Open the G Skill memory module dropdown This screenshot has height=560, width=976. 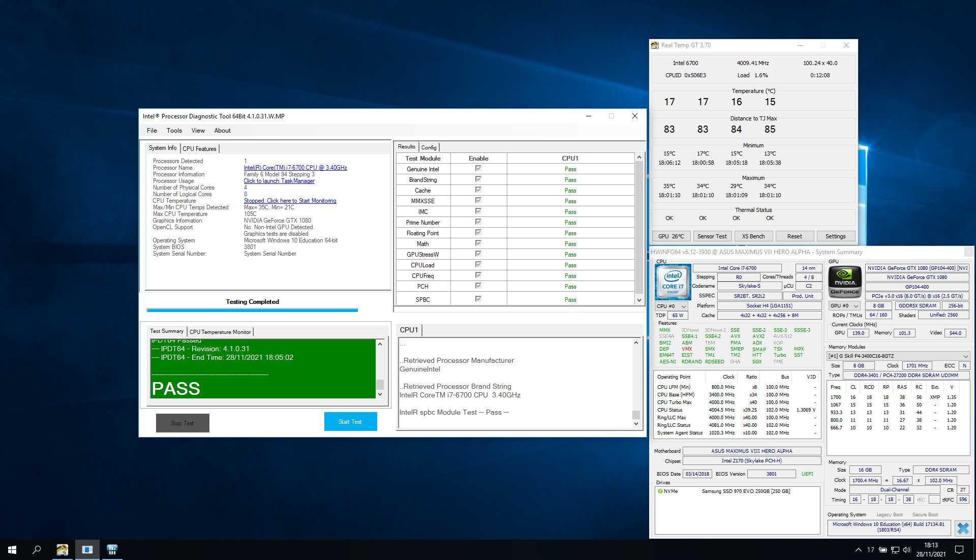tap(898, 356)
